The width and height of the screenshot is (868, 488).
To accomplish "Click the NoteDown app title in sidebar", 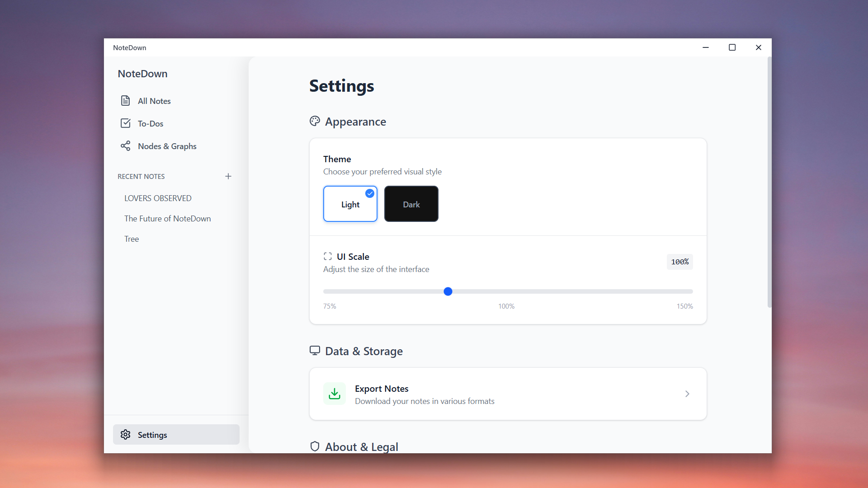I will click(142, 73).
